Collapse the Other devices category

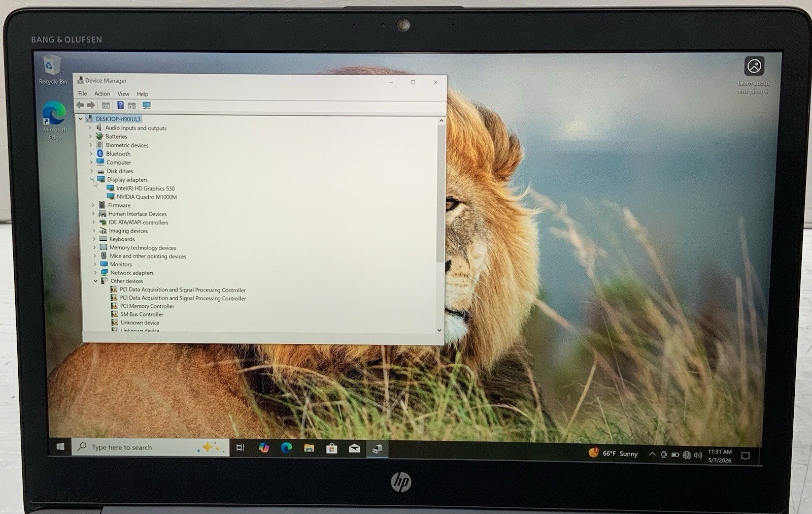pos(95,281)
